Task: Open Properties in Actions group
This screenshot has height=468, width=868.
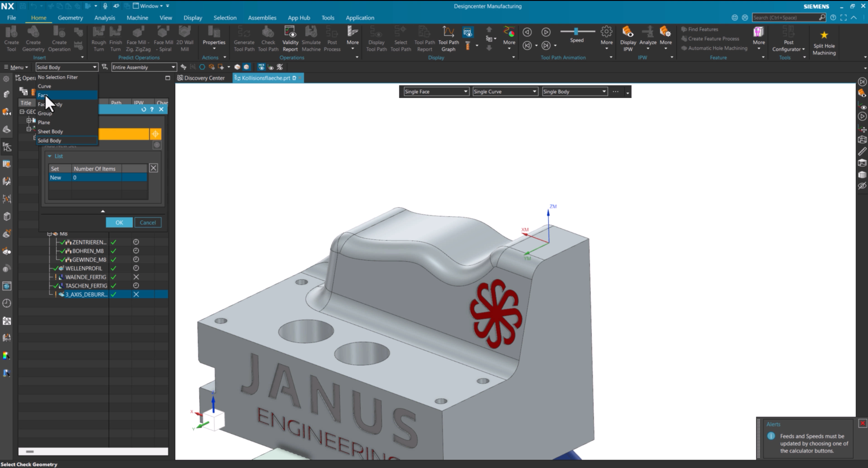Action: (x=214, y=39)
